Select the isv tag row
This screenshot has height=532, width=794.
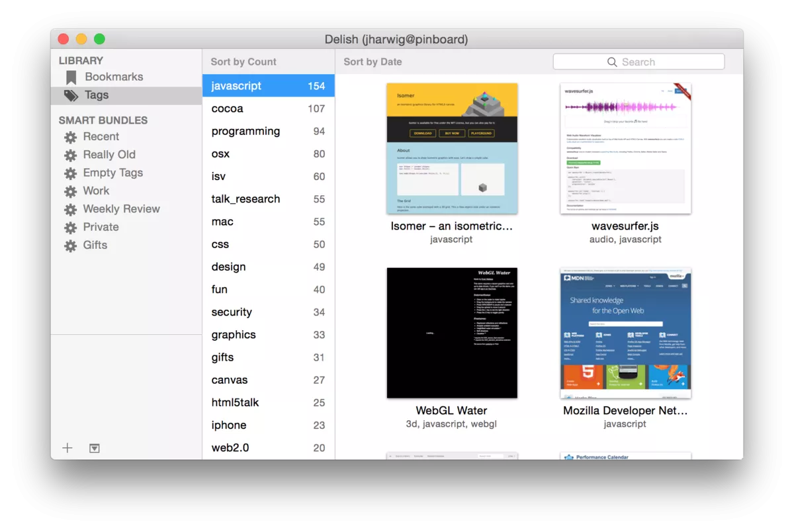coord(269,177)
